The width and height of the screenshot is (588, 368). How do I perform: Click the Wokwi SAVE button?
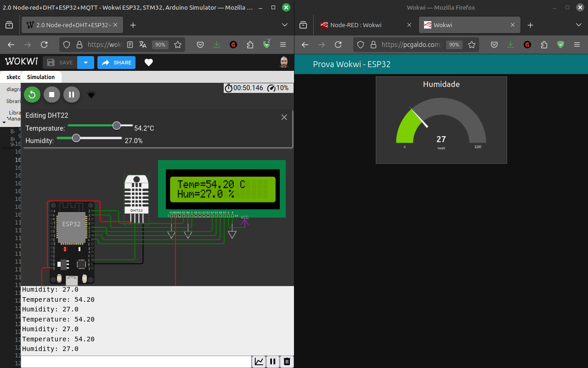[60, 63]
